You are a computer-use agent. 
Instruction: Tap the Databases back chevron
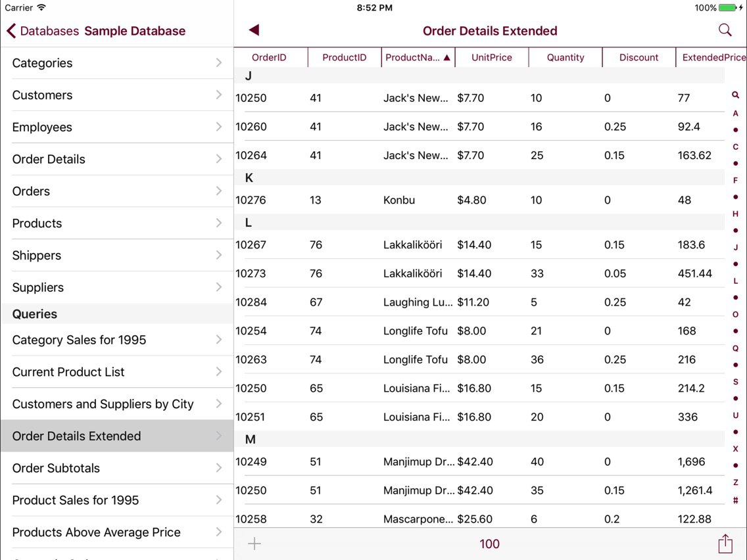(x=11, y=31)
